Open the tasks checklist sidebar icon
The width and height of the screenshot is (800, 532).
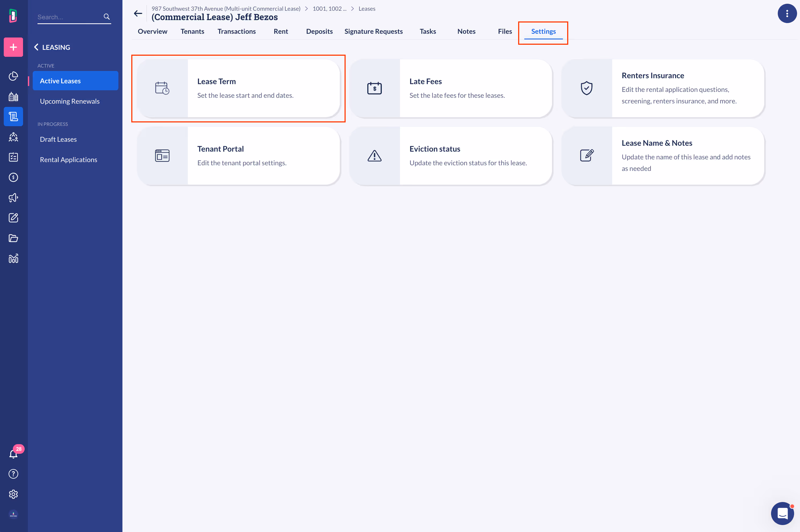click(13, 157)
